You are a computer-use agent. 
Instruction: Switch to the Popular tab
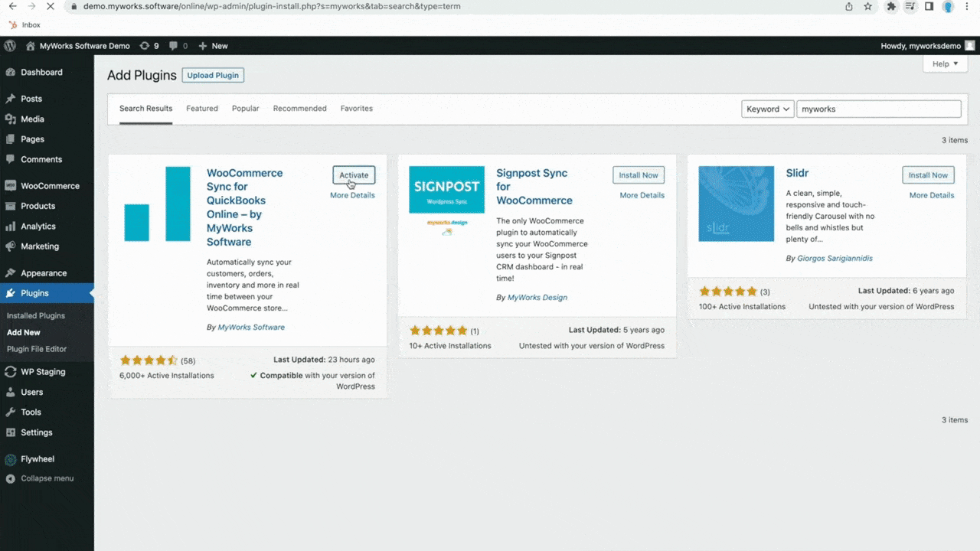(246, 109)
